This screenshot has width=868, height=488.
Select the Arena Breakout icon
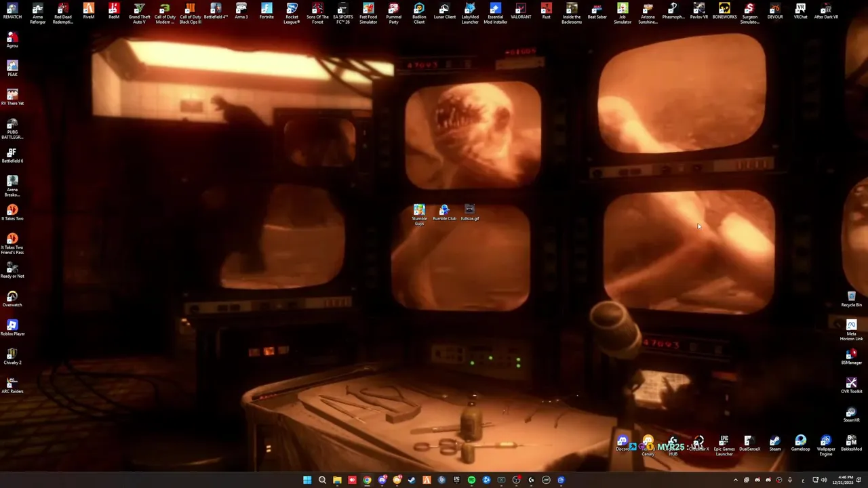pyautogui.click(x=12, y=186)
